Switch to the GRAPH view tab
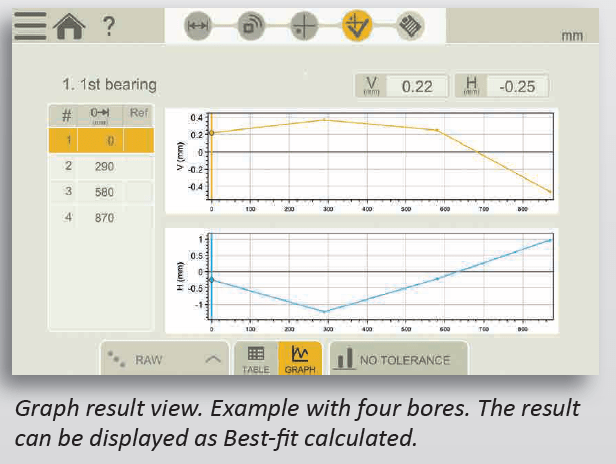Screen dimensions: 616x464 pos(299,359)
